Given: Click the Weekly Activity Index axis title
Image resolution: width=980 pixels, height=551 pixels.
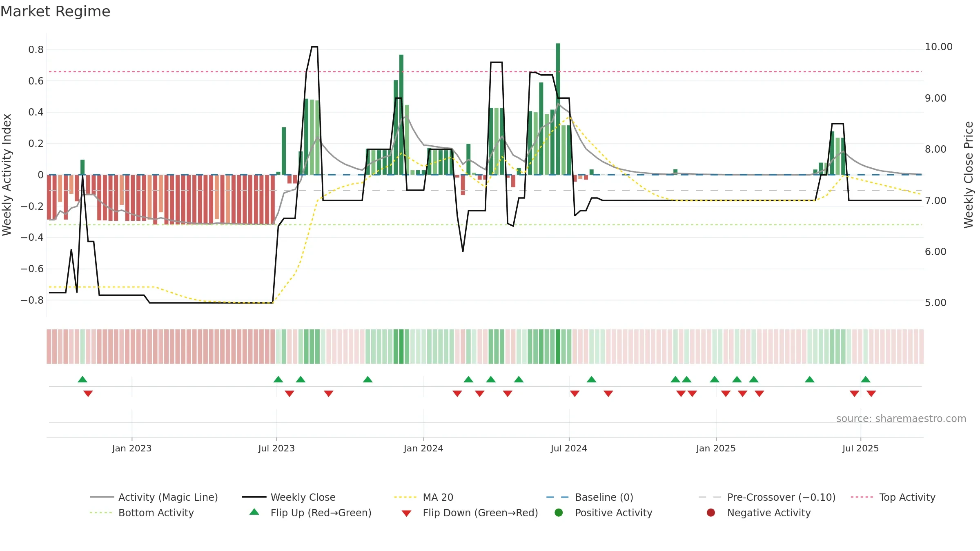Looking at the screenshot, I should click(x=7, y=175).
